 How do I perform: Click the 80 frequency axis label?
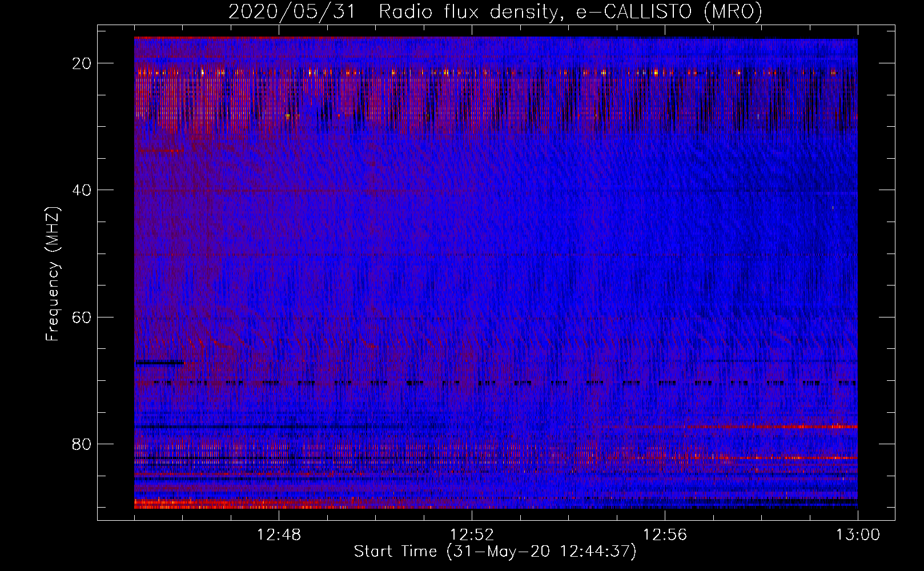(82, 444)
